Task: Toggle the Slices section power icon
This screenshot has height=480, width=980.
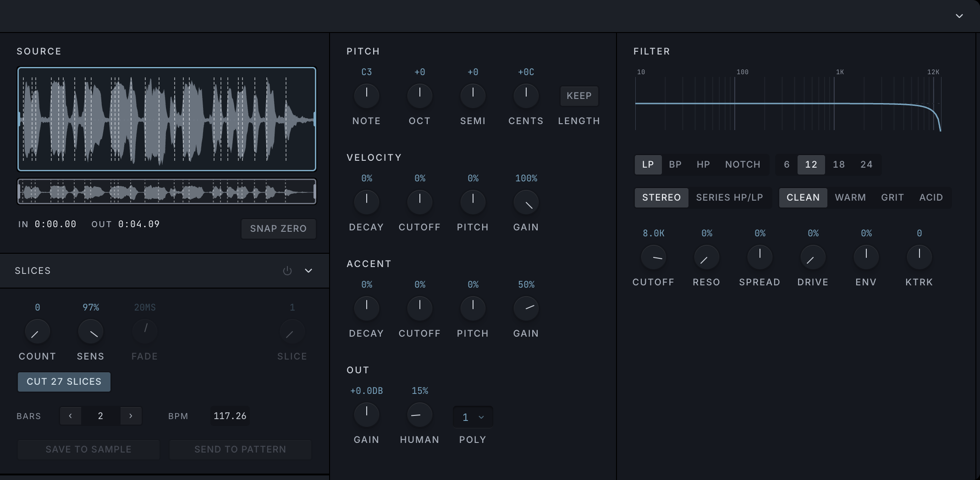Action: click(287, 271)
